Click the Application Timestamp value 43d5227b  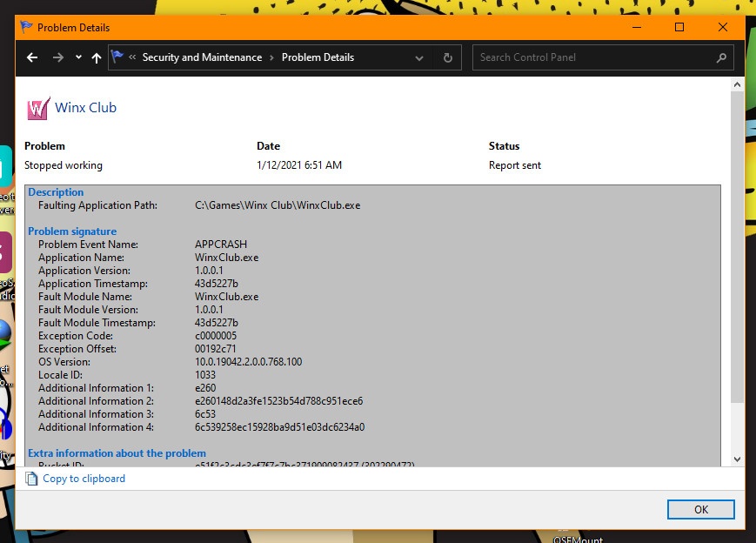click(217, 283)
